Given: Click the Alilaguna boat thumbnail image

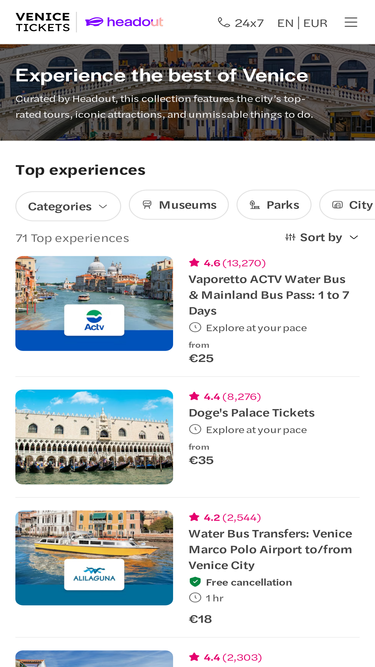Looking at the screenshot, I should (94, 558).
